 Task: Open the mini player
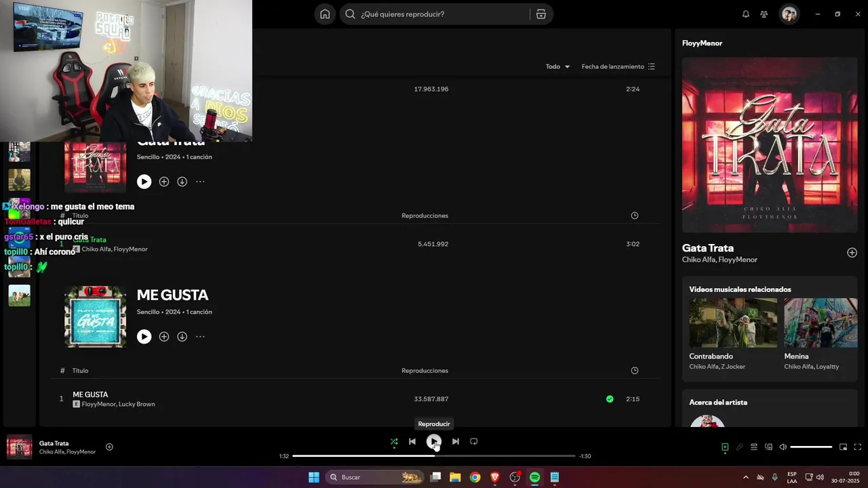click(x=843, y=447)
